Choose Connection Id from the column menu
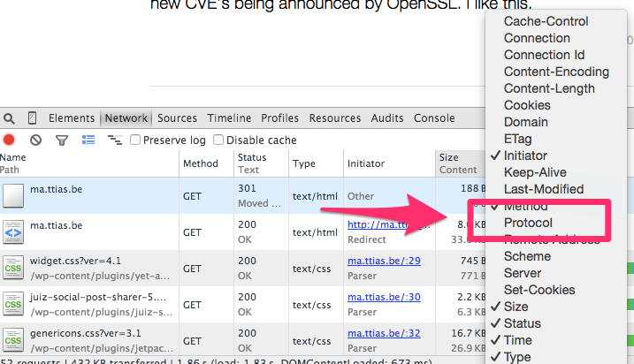Viewport: 634px width, 364px height. coord(544,55)
